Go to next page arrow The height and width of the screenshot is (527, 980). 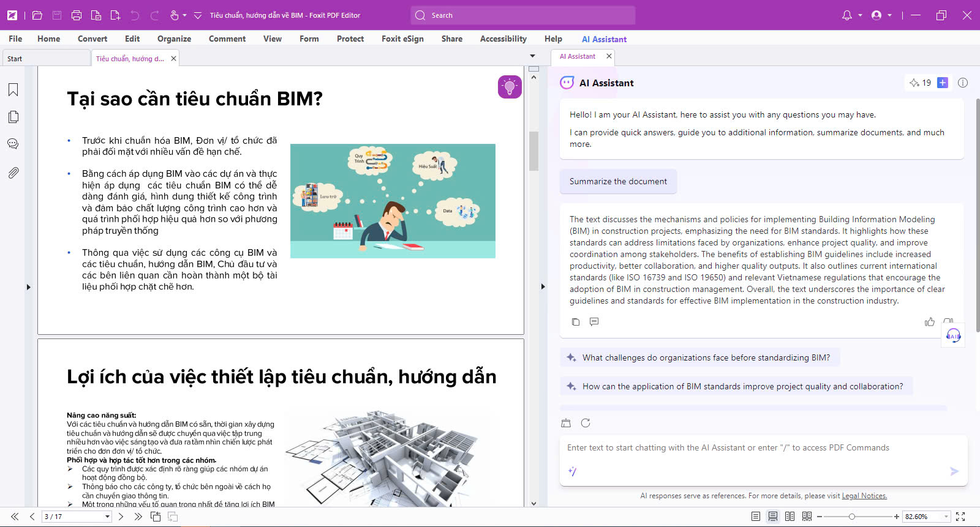click(x=121, y=517)
